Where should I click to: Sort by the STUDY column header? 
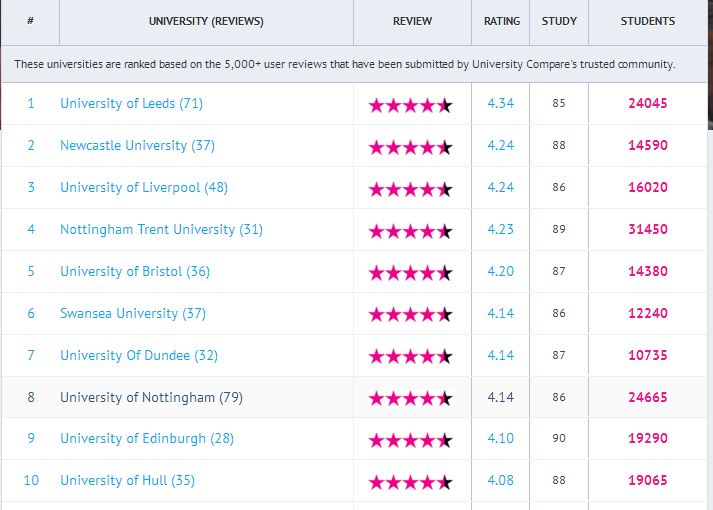tap(559, 21)
